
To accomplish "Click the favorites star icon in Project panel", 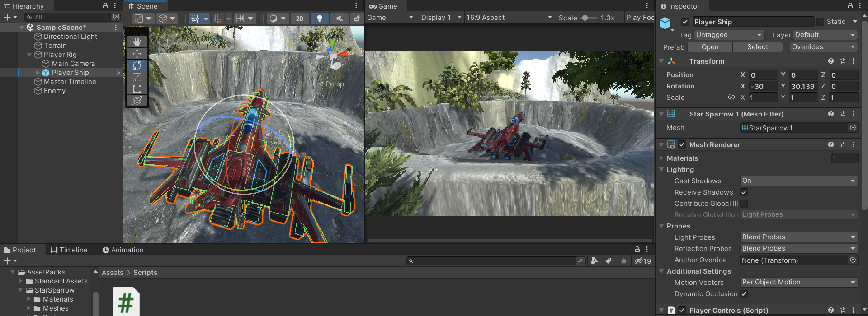I will (x=624, y=261).
